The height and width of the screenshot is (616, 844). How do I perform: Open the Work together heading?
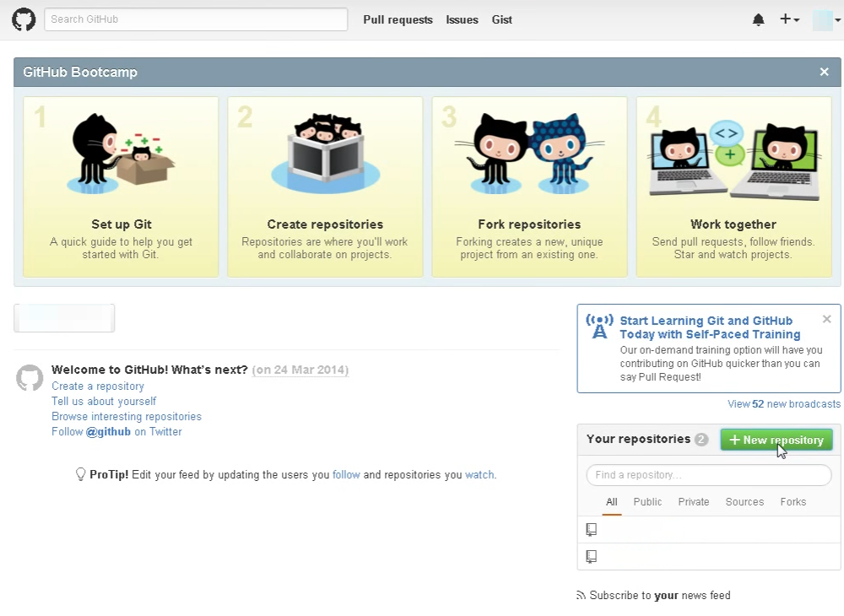coord(733,224)
